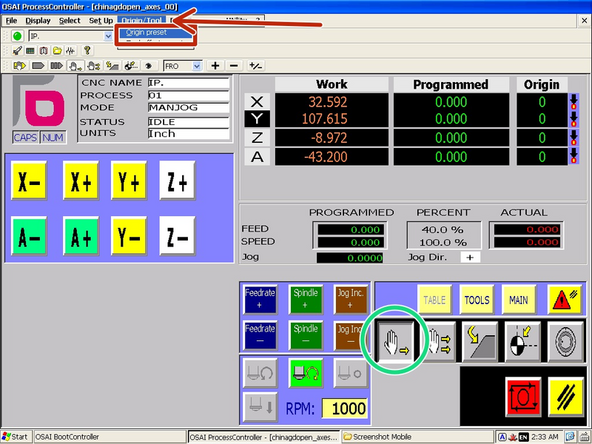
Task: Click the Feedrate + button
Action: [x=260, y=299]
